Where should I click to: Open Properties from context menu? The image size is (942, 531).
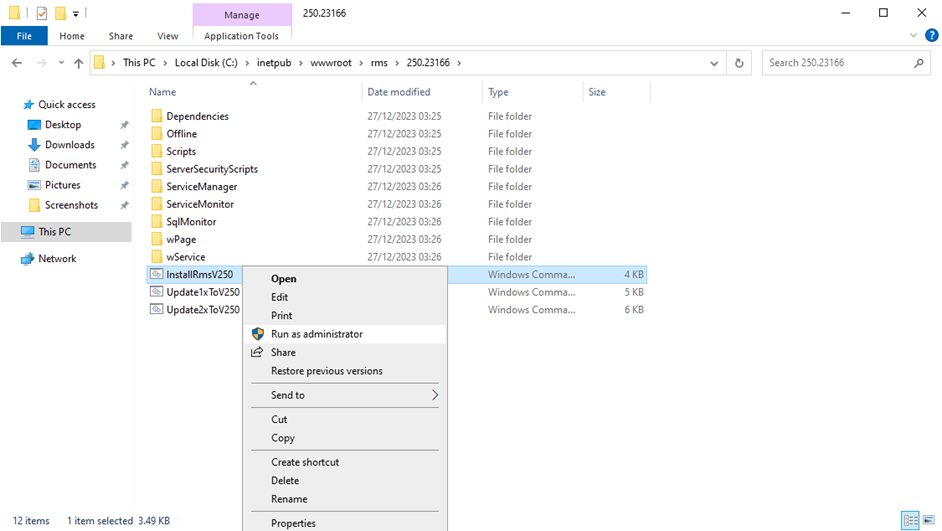point(345,523)
